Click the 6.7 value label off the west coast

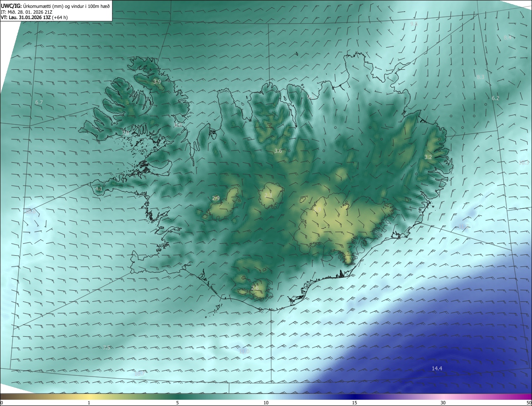39,102
